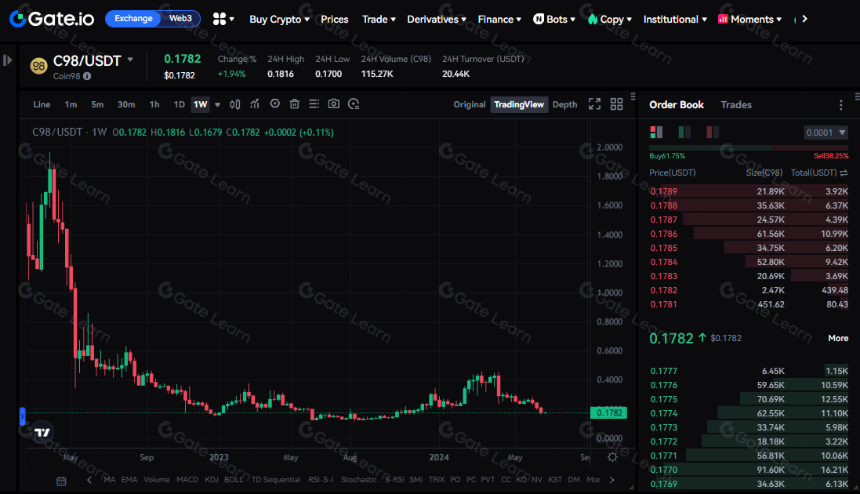This screenshot has height=494, width=860.
Task: Open the Buy Crypto dropdown
Action: [x=279, y=19]
